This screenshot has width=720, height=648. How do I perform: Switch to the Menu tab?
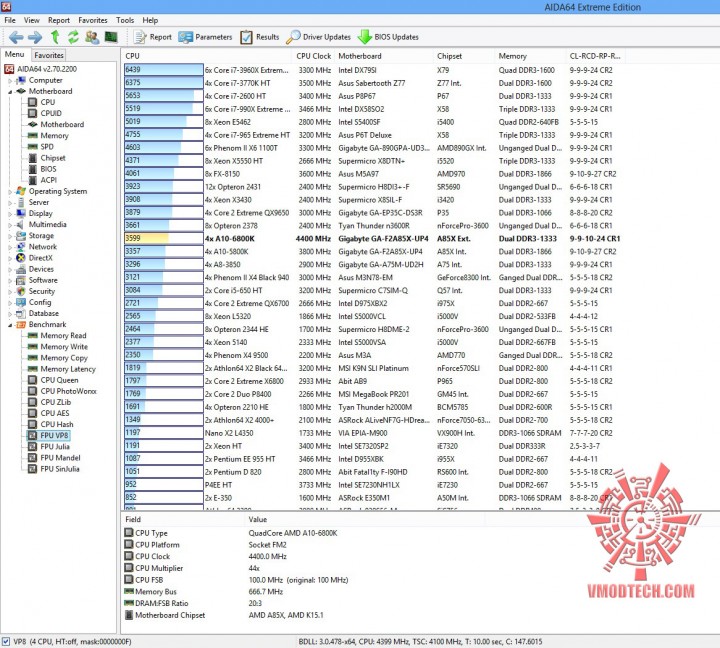(15, 54)
